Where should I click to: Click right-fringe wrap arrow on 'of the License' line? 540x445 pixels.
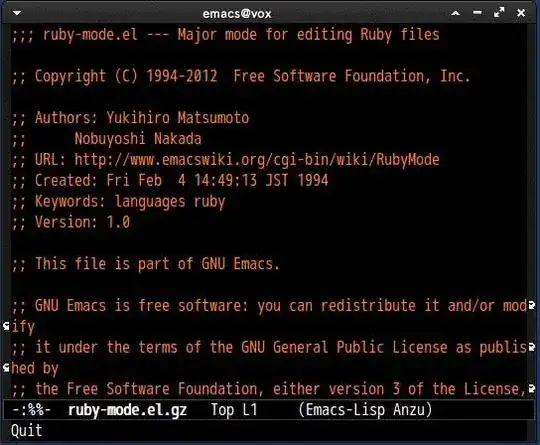click(532, 389)
